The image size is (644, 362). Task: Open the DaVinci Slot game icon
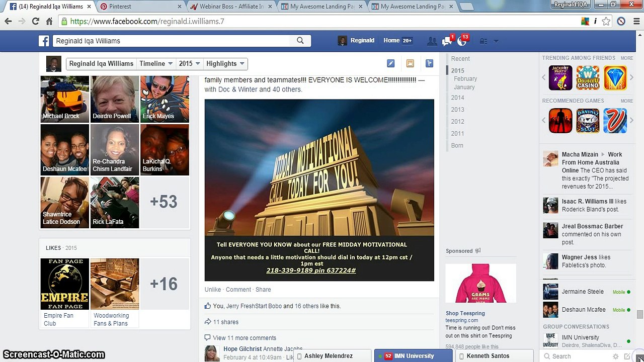click(588, 121)
